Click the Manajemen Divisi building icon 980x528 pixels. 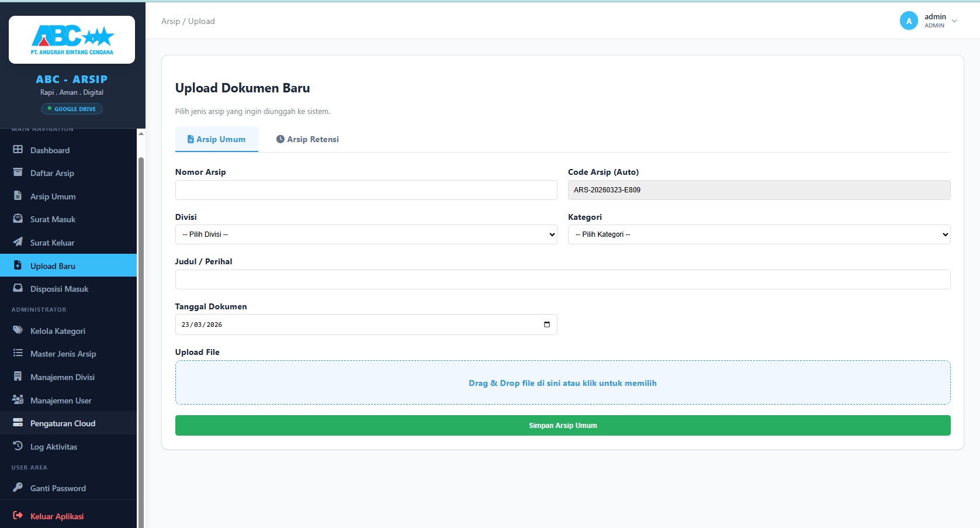[x=18, y=377]
